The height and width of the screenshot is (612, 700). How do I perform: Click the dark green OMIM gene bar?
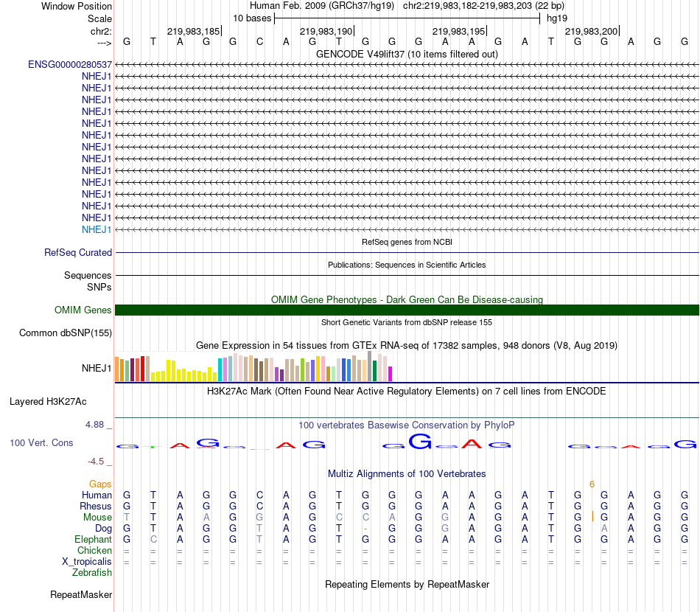pyautogui.click(x=407, y=310)
